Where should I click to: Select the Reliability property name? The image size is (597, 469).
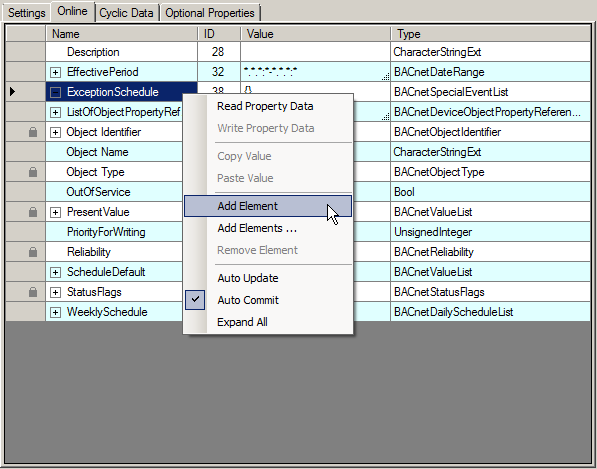(x=89, y=252)
